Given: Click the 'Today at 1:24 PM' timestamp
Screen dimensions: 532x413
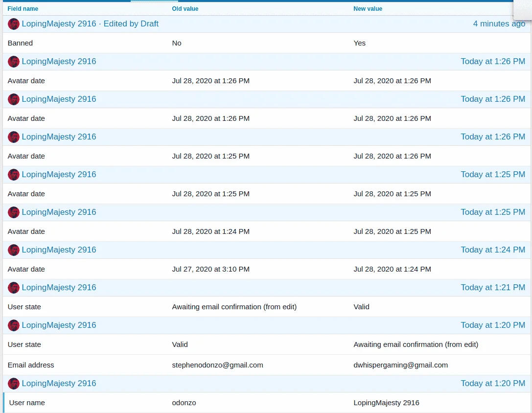Looking at the screenshot, I should coord(493,250).
